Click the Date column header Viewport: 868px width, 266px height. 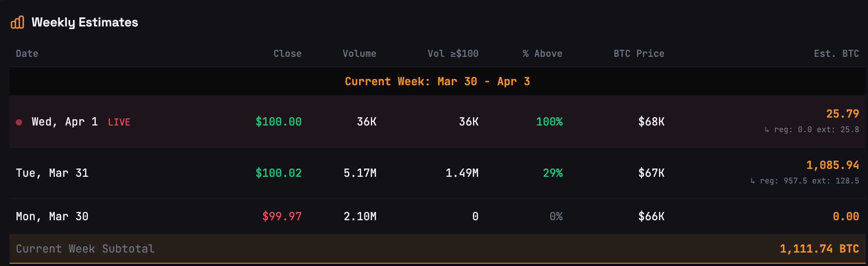point(26,53)
